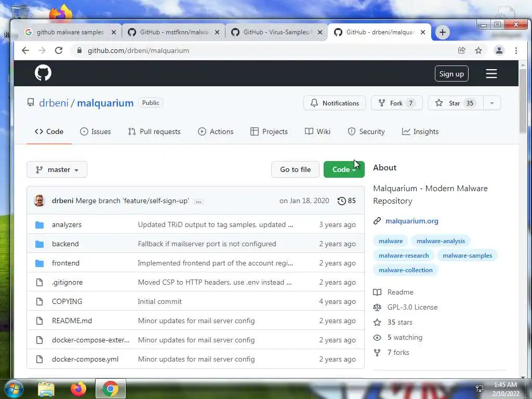The height and width of the screenshot is (399, 532).
Task: Open the Chrome profile avatar
Action: (499, 50)
